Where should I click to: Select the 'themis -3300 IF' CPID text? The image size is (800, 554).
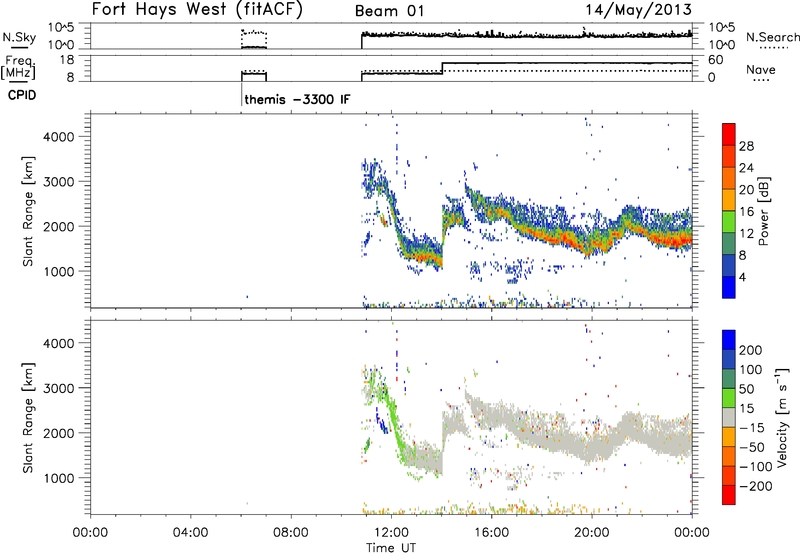[297, 99]
